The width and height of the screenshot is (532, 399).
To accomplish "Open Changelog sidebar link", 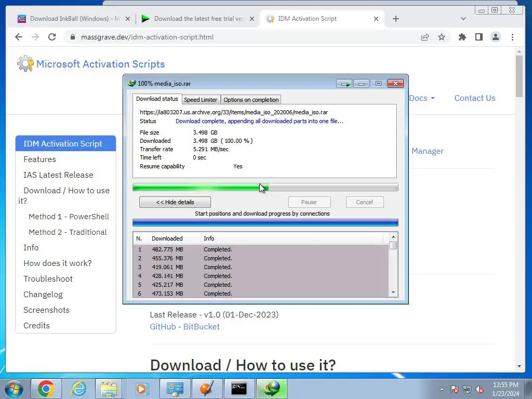I will point(43,294).
